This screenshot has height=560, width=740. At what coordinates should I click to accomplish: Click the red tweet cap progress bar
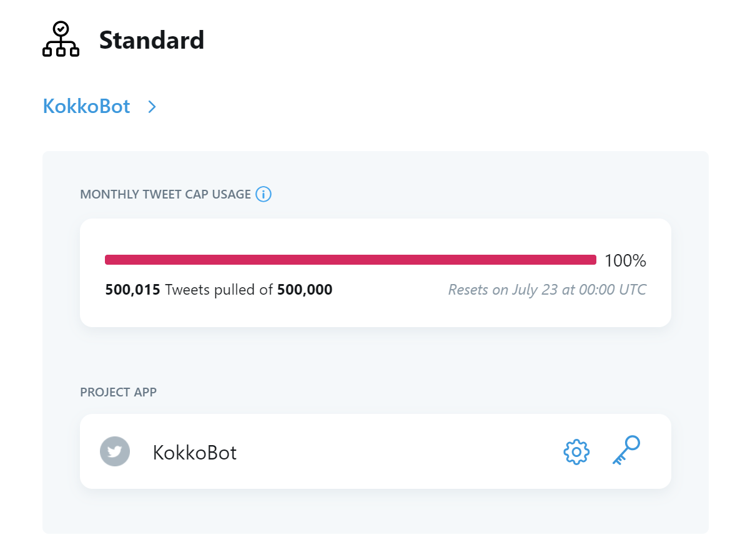pos(350,260)
